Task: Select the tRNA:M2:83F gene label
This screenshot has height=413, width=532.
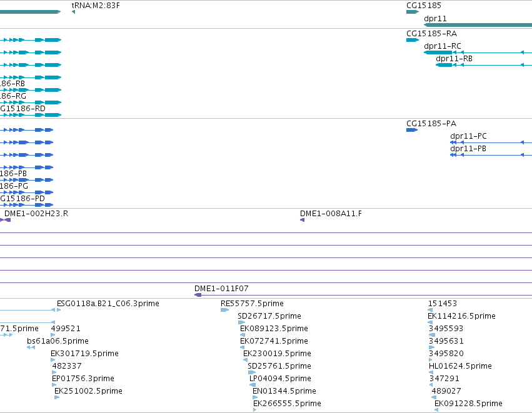Action: tap(96, 6)
